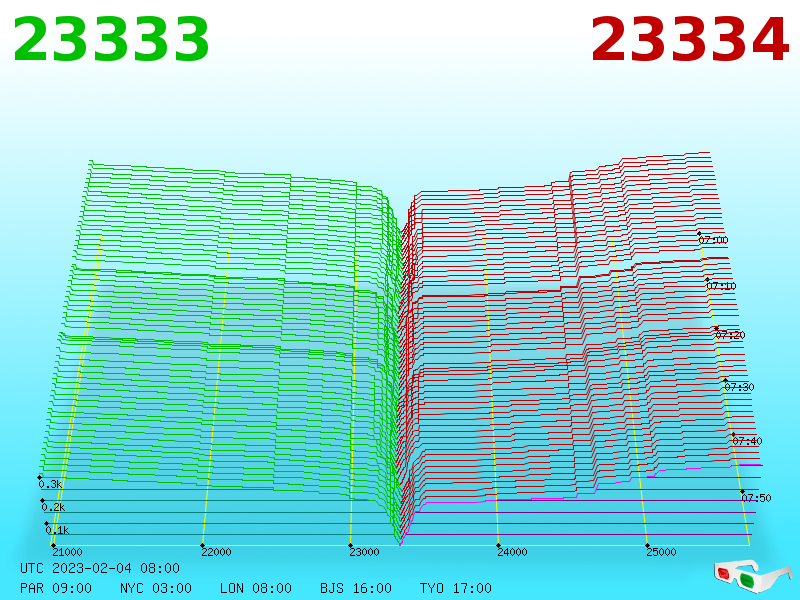Click the TYO 17:00 clock
800x600 pixels.
pos(456,588)
